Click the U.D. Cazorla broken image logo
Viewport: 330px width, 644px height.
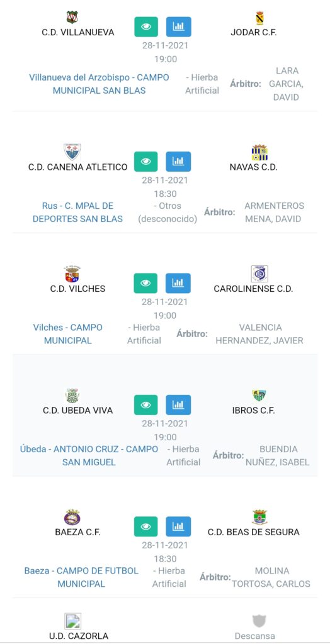tap(73, 621)
